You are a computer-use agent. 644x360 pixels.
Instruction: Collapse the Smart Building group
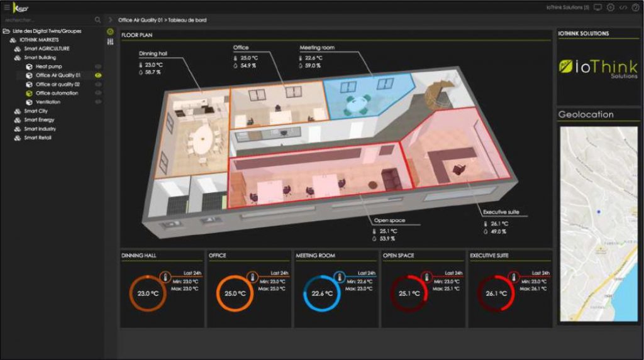[x=18, y=57]
